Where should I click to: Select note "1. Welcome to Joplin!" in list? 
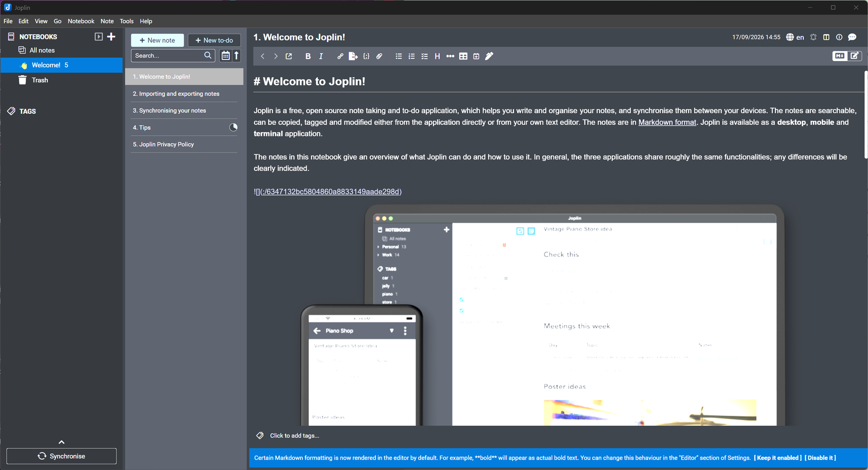[184, 77]
